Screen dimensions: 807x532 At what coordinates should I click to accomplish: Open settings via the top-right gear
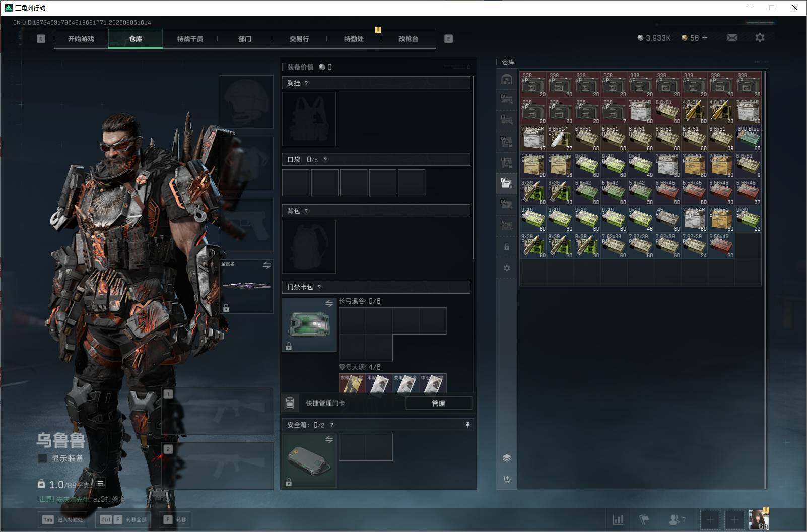pyautogui.click(x=760, y=38)
